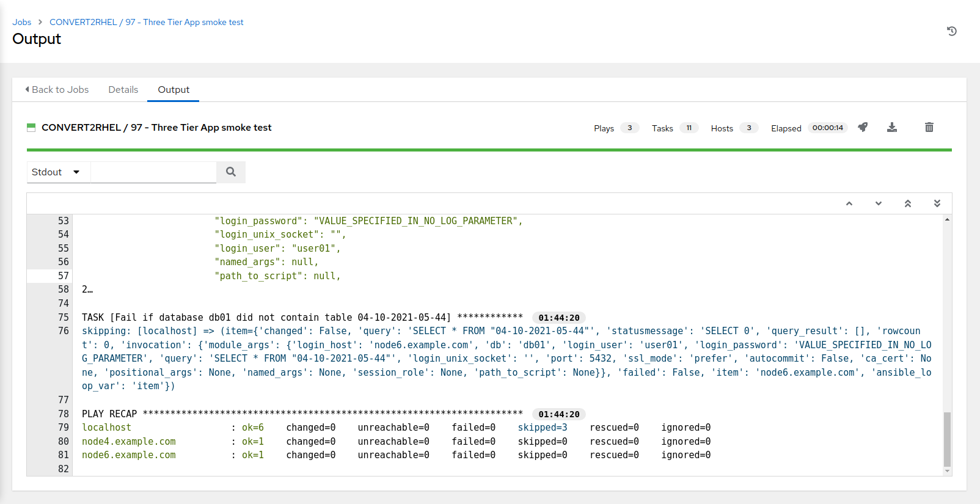This screenshot has height=504, width=980.
Task: Click line number 57
Action: [64, 276]
